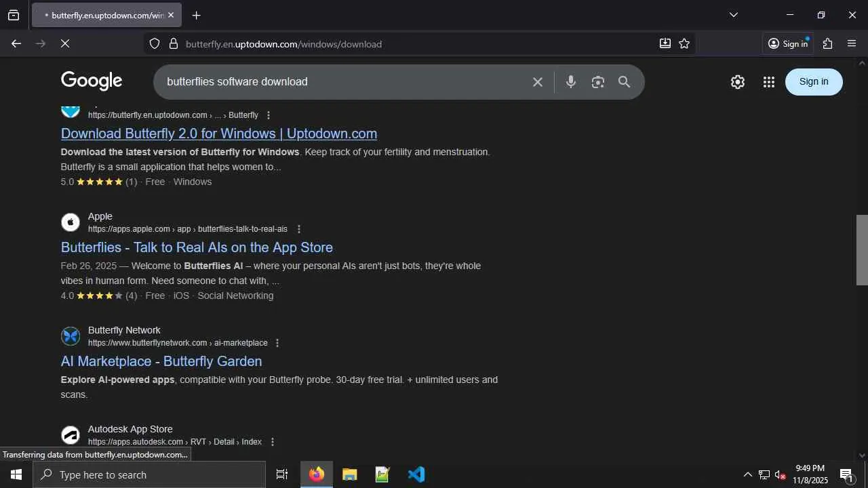Submit search with the magnifier icon

point(625,82)
